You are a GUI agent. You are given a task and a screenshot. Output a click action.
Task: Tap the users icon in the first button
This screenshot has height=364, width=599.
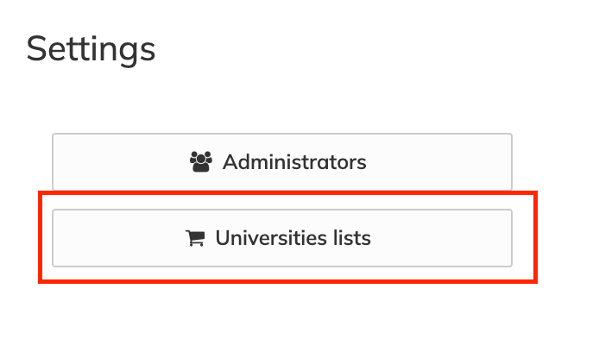201,161
